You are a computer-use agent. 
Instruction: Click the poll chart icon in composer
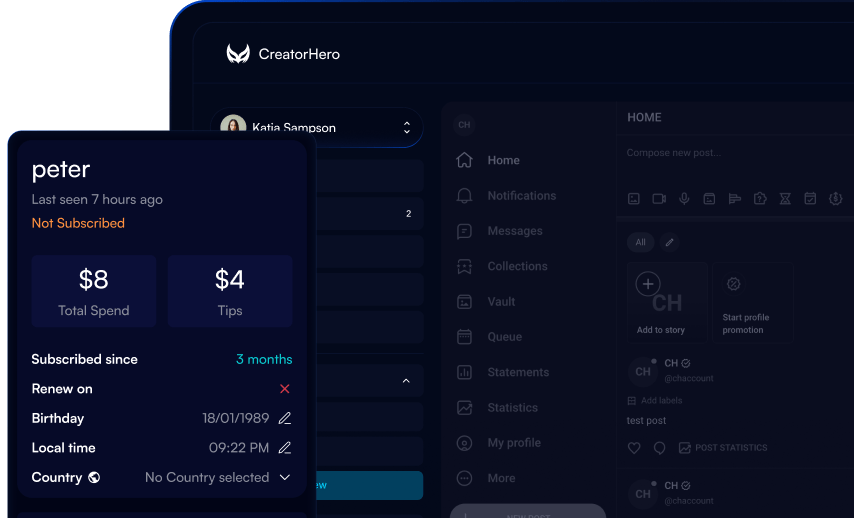[735, 199]
